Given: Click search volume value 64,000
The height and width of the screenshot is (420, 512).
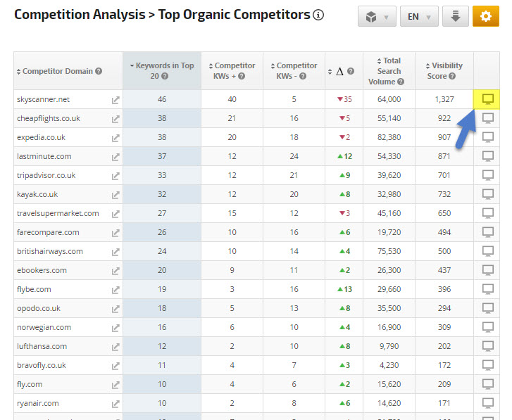Looking at the screenshot, I should [389, 99].
